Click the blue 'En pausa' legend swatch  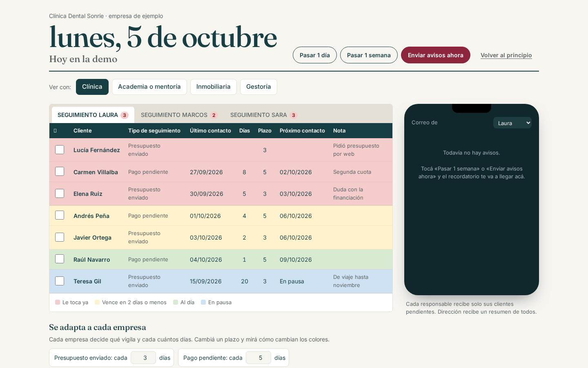pos(203,302)
